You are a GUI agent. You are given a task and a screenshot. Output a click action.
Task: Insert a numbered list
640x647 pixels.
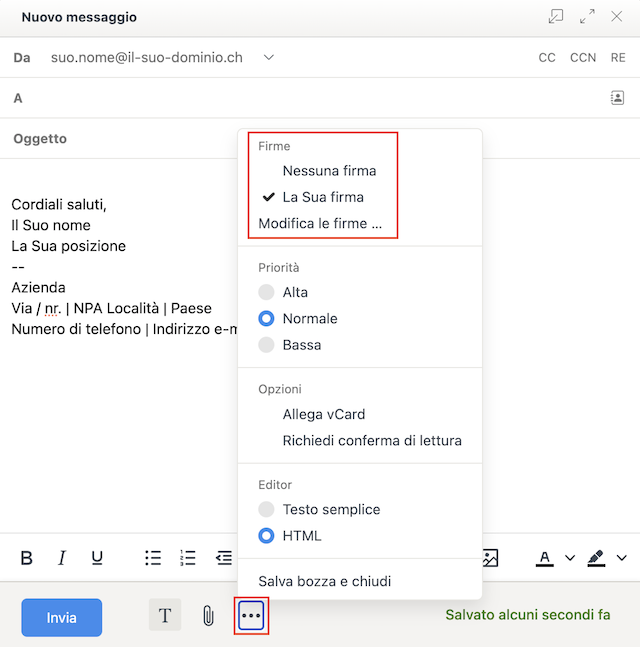[188, 558]
